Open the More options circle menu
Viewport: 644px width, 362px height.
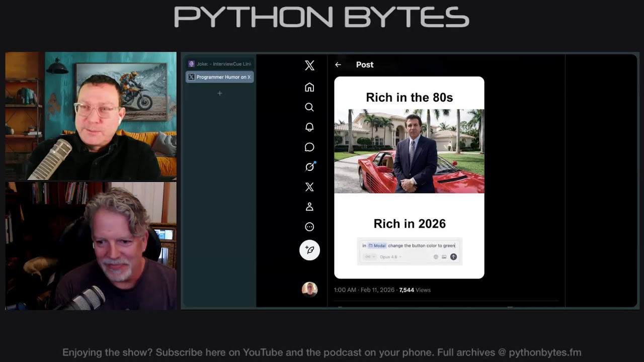(x=309, y=227)
